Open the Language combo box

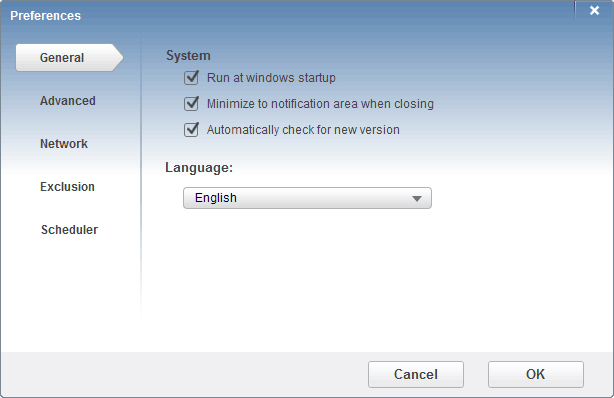(x=307, y=198)
